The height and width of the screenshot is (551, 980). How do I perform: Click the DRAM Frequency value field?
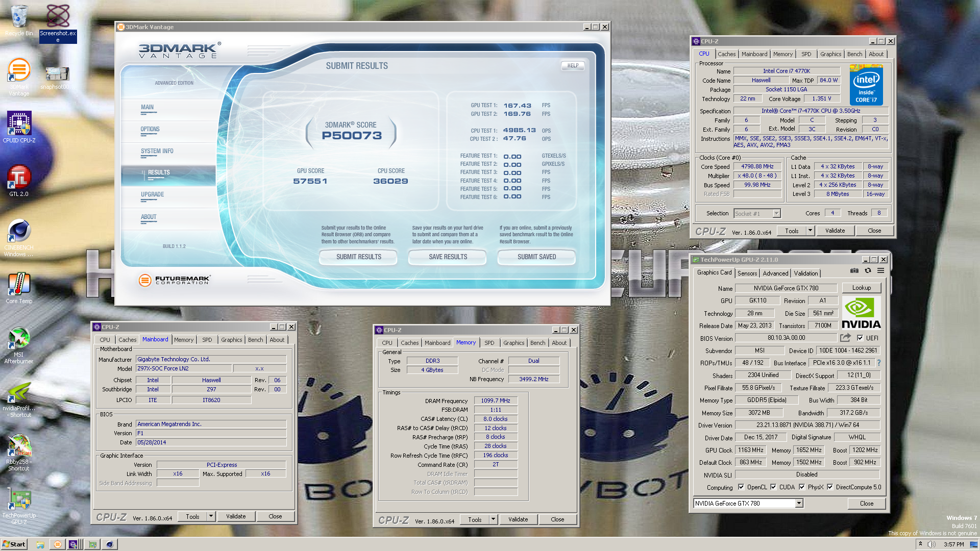[x=496, y=400]
